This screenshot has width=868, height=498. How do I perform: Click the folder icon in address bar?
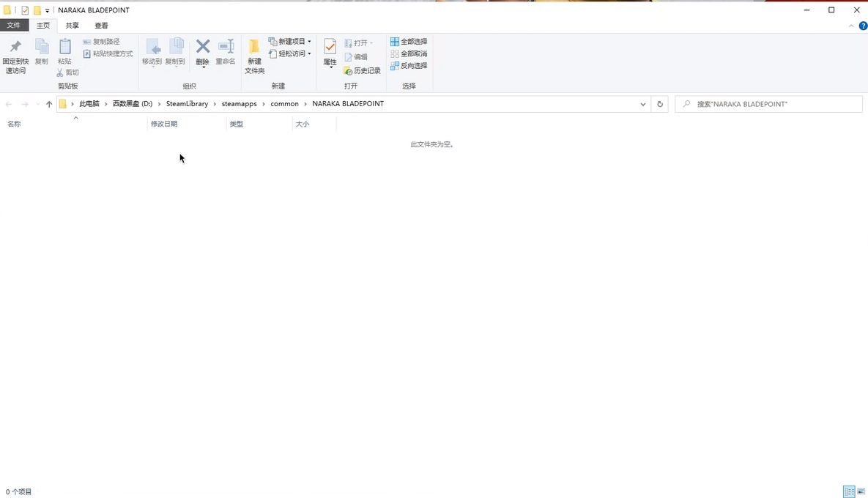(x=62, y=104)
